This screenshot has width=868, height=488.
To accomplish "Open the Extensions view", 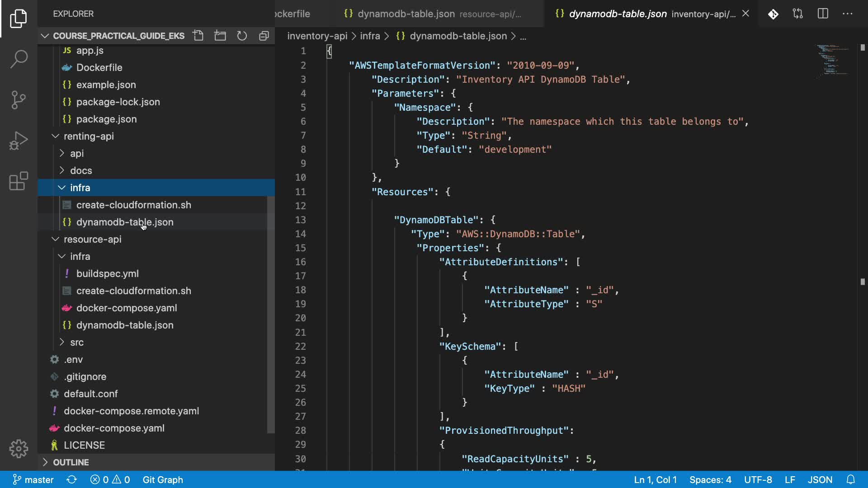I will pyautogui.click(x=19, y=181).
